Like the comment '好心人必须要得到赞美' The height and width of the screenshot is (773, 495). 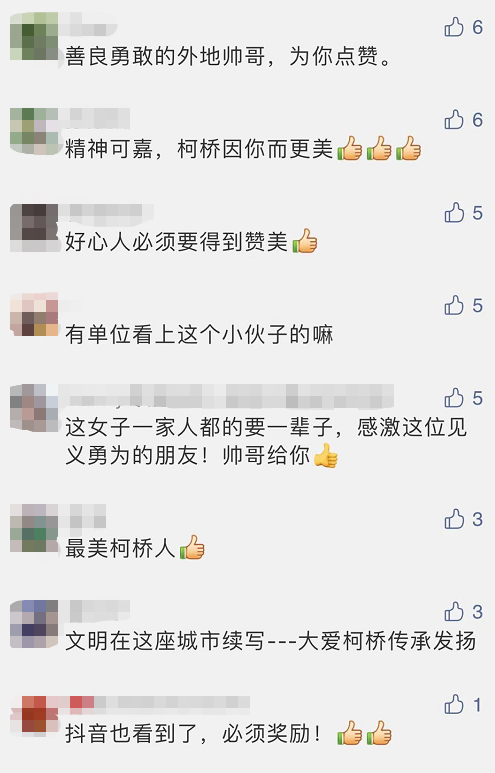click(x=454, y=213)
